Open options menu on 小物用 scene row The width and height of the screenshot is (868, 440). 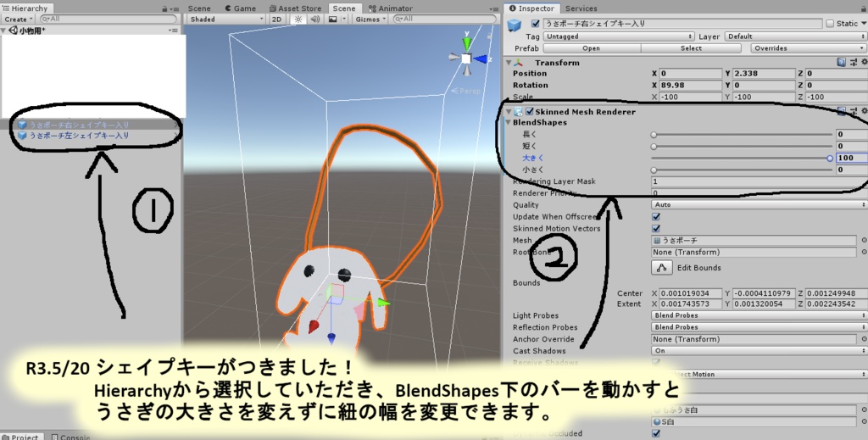click(173, 31)
